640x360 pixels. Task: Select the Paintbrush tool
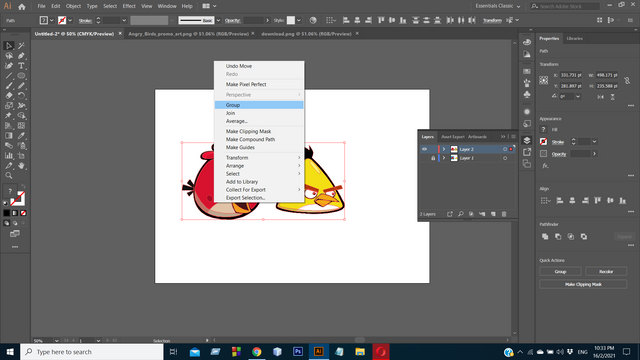pyautogui.click(x=9, y=86)
